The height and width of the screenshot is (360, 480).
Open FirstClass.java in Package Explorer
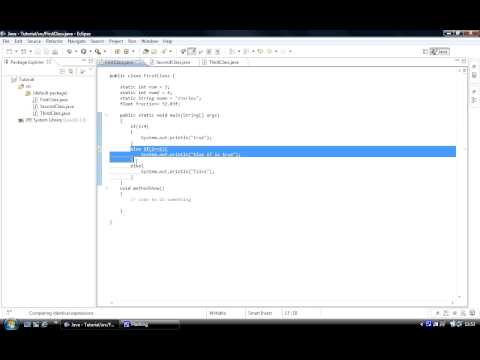click(50, 100)
